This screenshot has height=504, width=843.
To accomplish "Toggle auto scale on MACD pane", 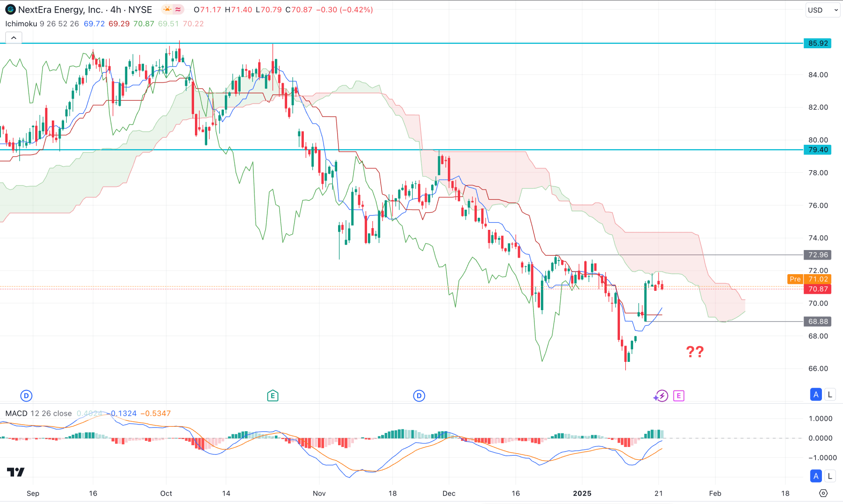I will (x=816, y=476).
